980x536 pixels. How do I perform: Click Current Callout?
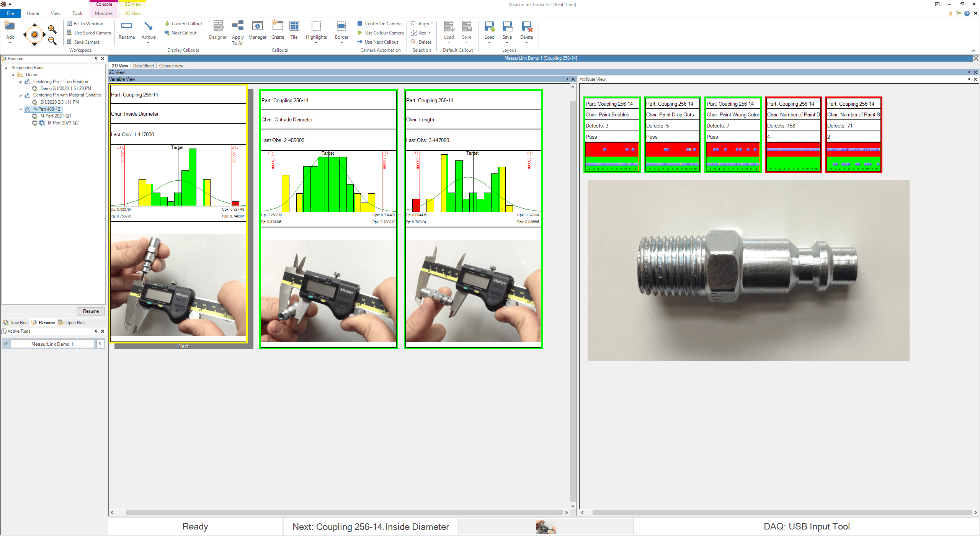point(183,23)
